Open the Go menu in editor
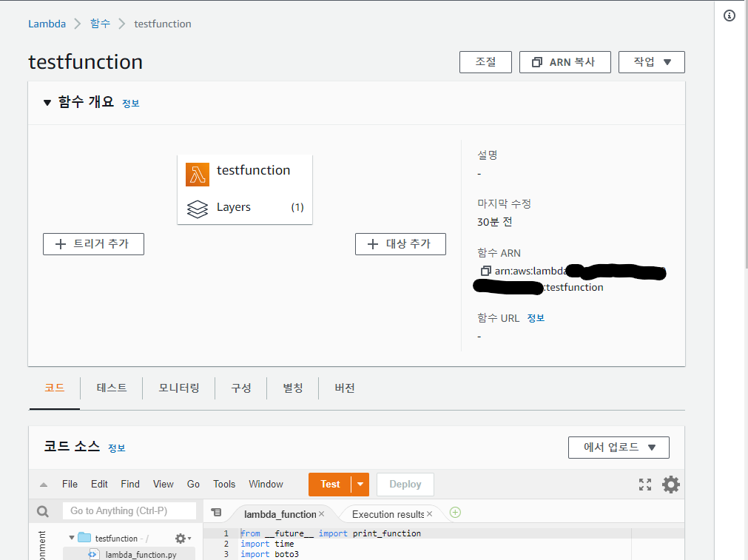The height and width of the screenshot is (560, 748). tap(193, 484)
